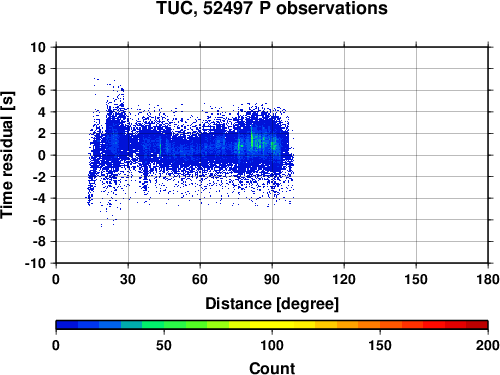Click the x-axis tick label 120
Viewport: 500px width, 375px height.
click(x=344, y=279)
